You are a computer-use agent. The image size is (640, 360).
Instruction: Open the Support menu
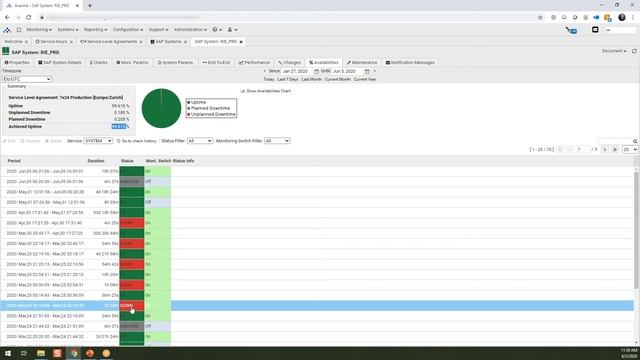tap(158, 30)
